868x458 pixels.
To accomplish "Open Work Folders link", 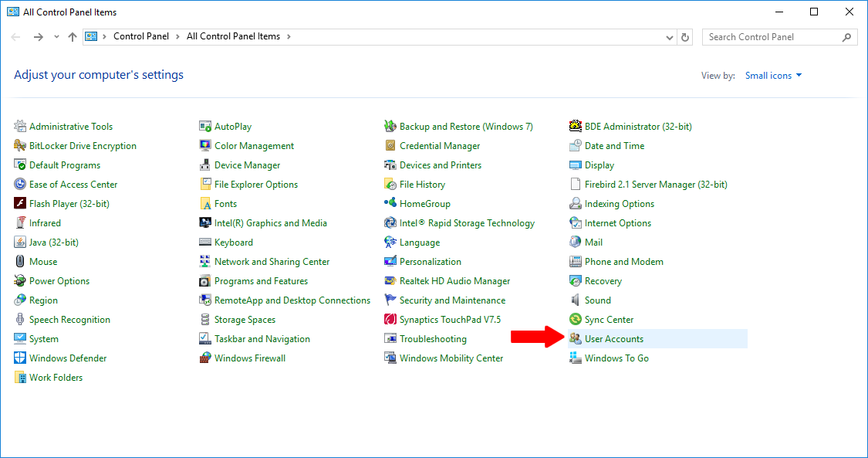I will 56,378.
